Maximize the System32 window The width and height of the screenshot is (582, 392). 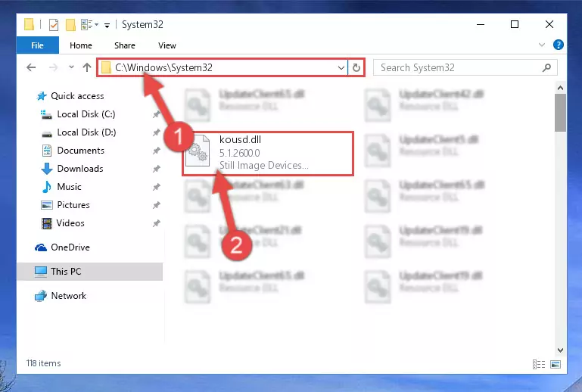tap(515, 24)
